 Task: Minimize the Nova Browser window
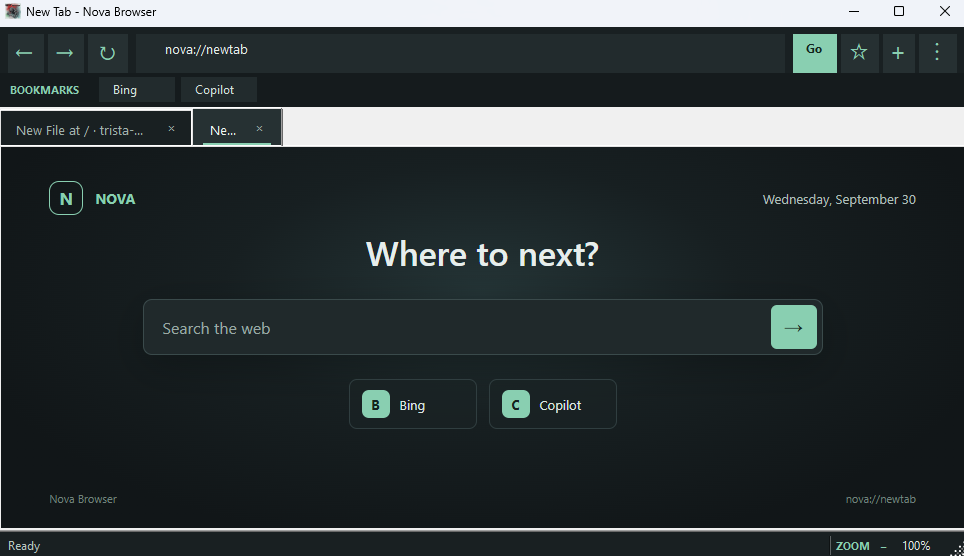pos(853,11)
